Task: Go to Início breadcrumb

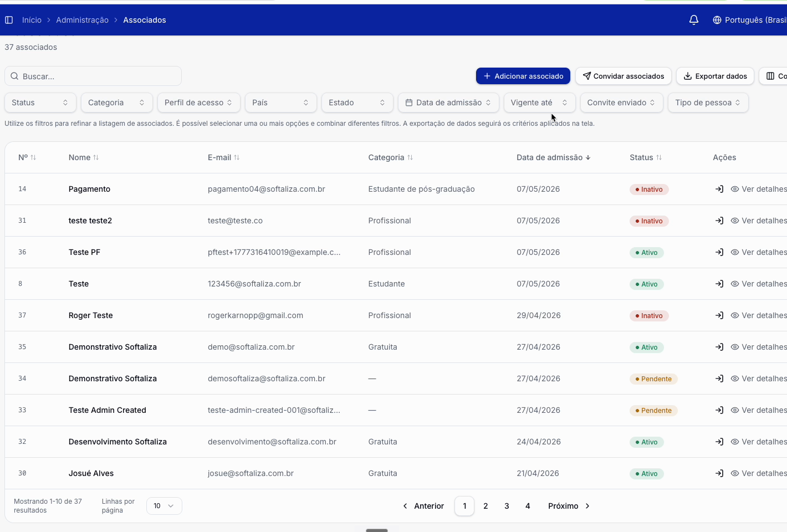Action: tap(32, 20)
